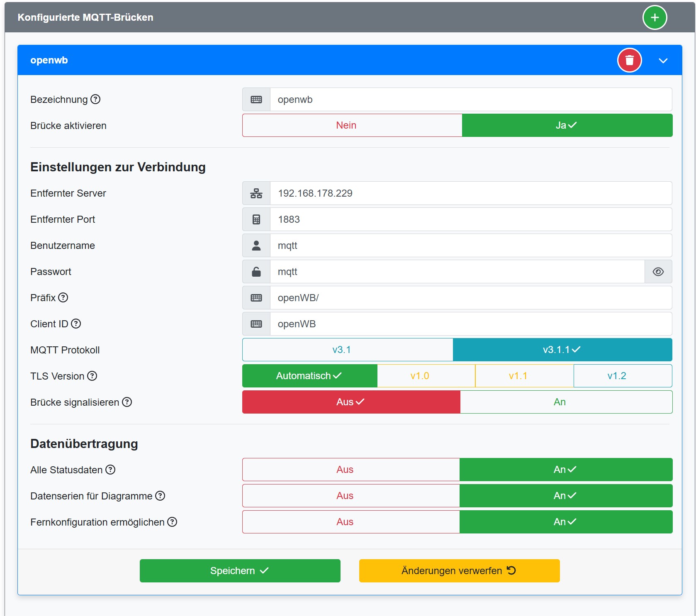The image size is (696, 616).
Task: Add a new MQTT bridge with plus icon
Action: point(654,17)
